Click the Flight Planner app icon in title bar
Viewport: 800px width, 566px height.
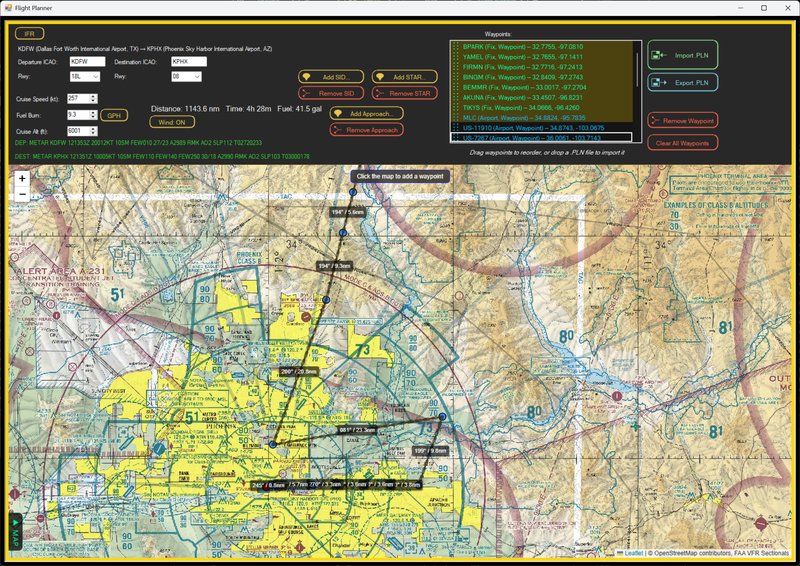[x=8, y=8]
